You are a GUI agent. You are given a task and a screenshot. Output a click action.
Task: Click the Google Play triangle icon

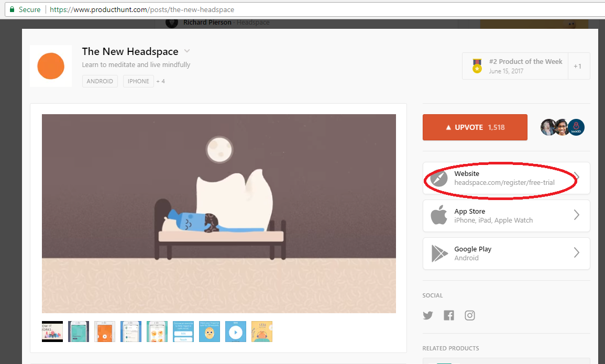click(439, 253)
